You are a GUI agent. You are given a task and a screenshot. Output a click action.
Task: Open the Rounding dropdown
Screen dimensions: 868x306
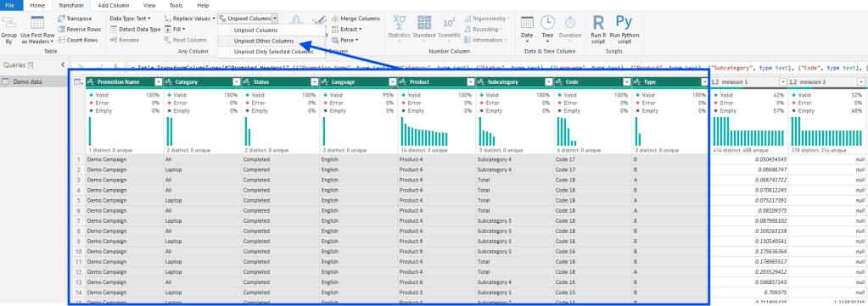coord(484,30)
